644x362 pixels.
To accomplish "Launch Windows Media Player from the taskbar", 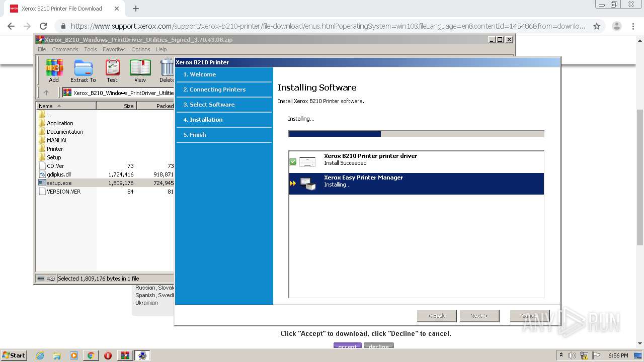I will click(x=74, y=355).
